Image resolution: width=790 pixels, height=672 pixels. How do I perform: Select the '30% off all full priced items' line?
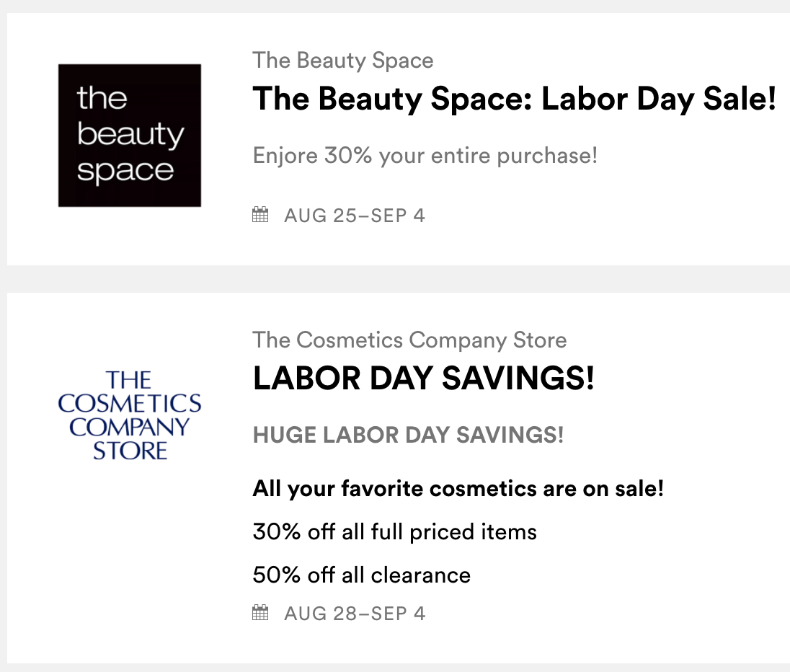pyautogui.click(x=394, y=532)
